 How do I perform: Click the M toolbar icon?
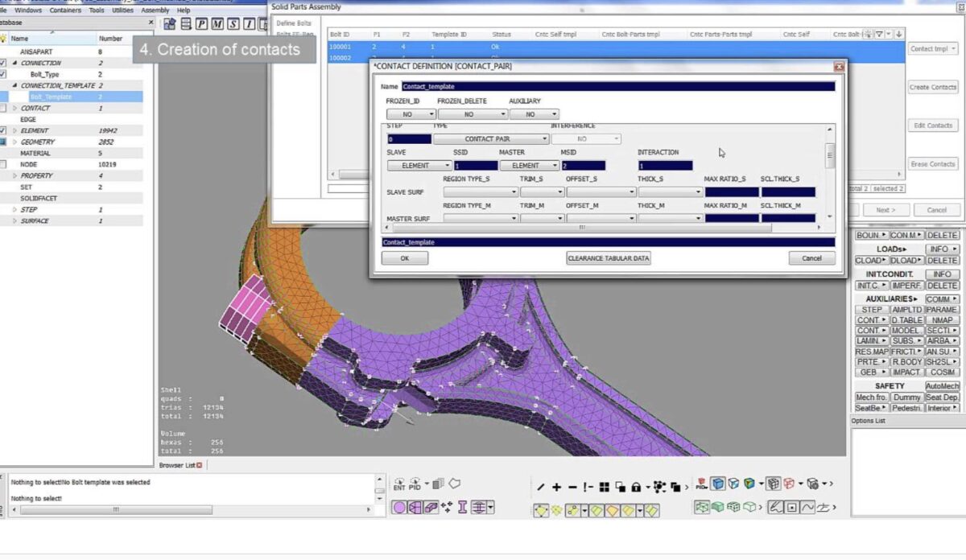217,24
